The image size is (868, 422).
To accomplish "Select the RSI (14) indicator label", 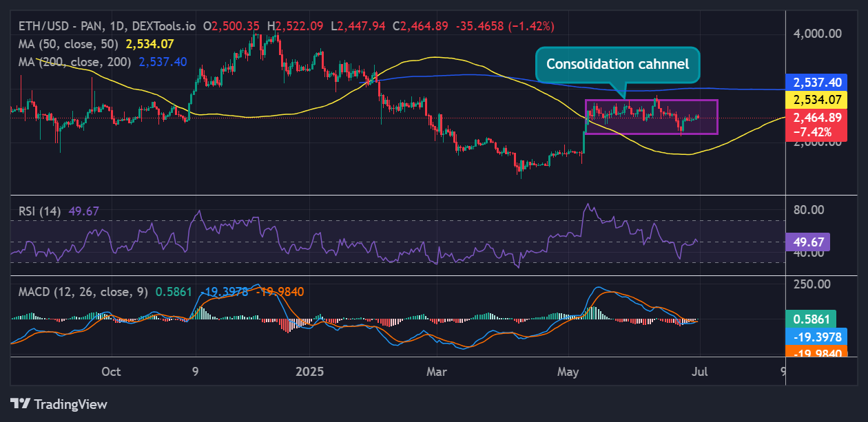I will pyautogui.click(x=39, y=212).
